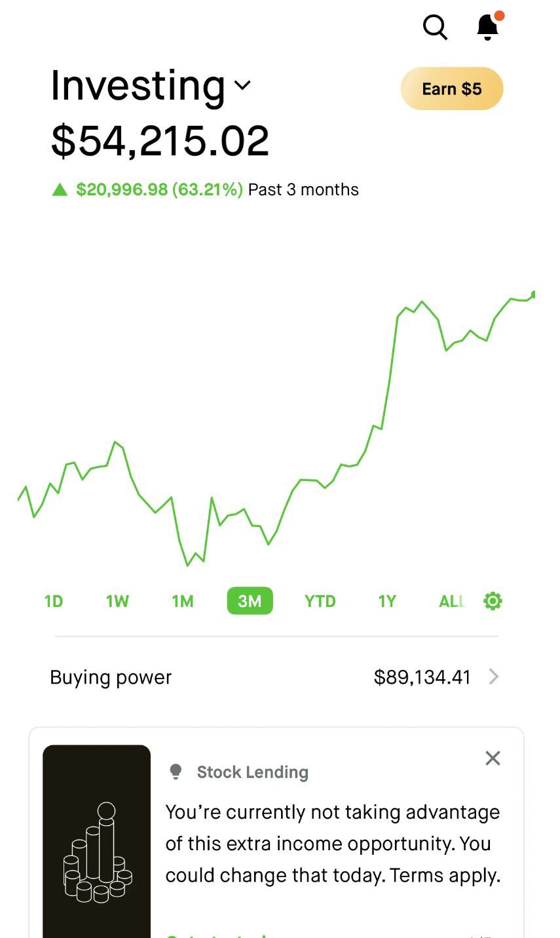Show the 1Y chart range
The width and height of the screenshot is (560, 938).
pyautogui.click(x=387, y=601)
